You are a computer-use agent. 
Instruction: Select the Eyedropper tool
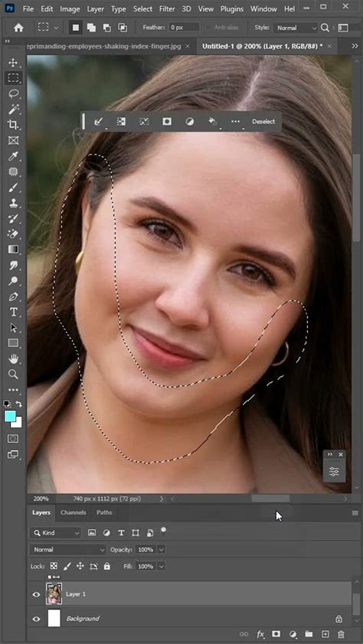tap(13, 156)
